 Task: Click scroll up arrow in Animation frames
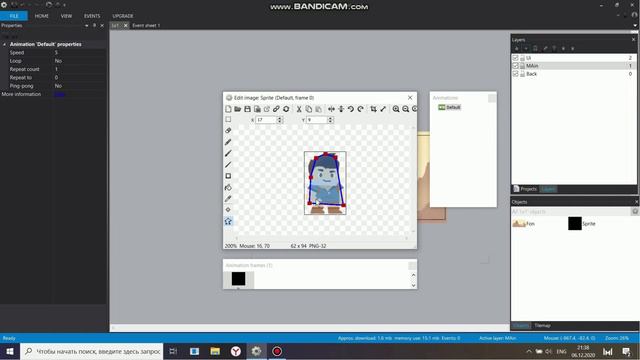413,275
